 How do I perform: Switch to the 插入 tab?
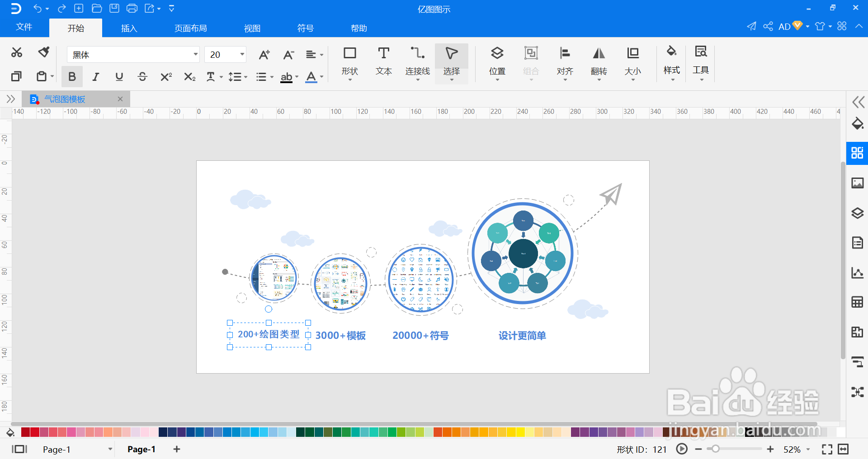coord(129,28)
